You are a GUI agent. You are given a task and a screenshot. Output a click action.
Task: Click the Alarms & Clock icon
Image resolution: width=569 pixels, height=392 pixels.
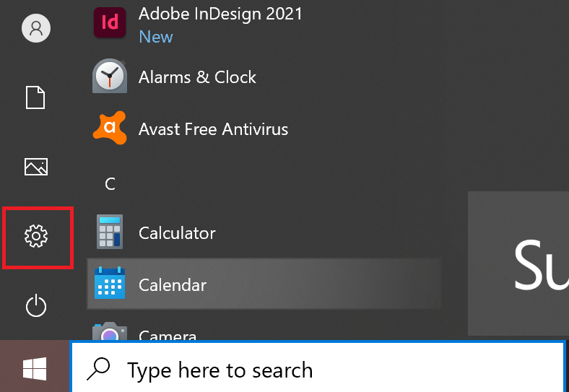[x=110, y=76]
